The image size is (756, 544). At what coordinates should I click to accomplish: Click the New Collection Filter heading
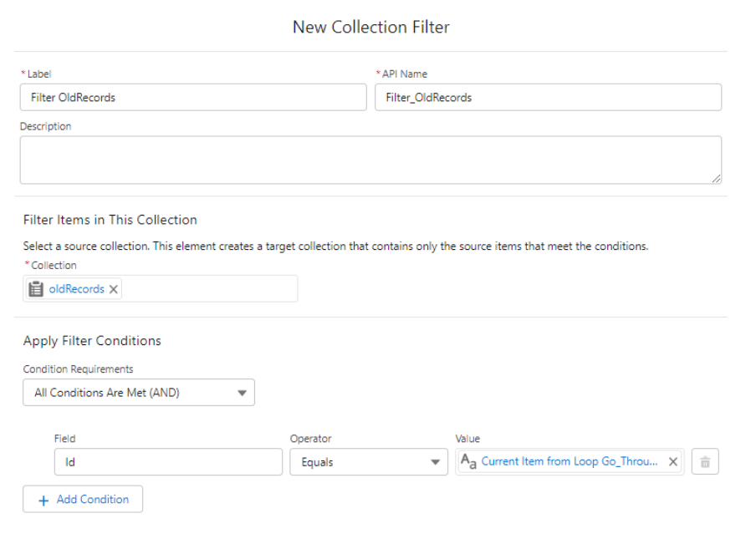click(370, 28)
